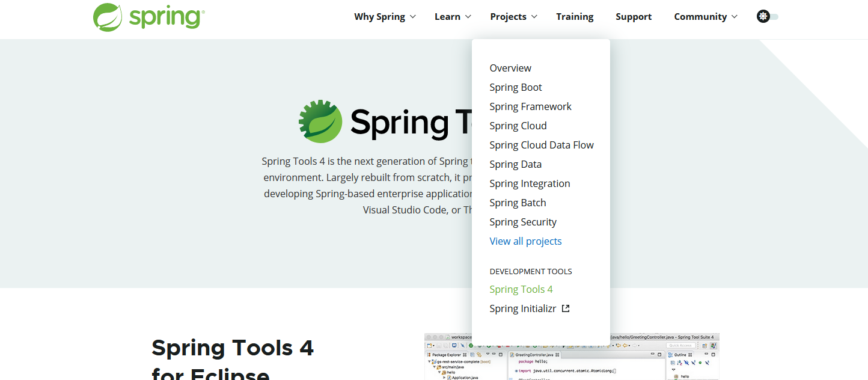Open Spring Boot from the Projects menu
This screenshot has height=380, width=868.
pos(516,87)
